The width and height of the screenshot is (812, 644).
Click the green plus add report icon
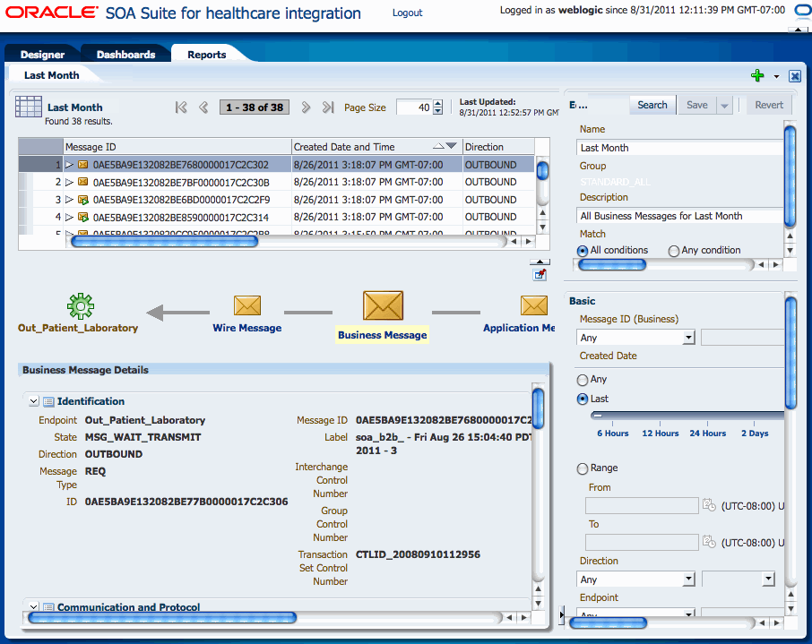[x=757, y=75]
